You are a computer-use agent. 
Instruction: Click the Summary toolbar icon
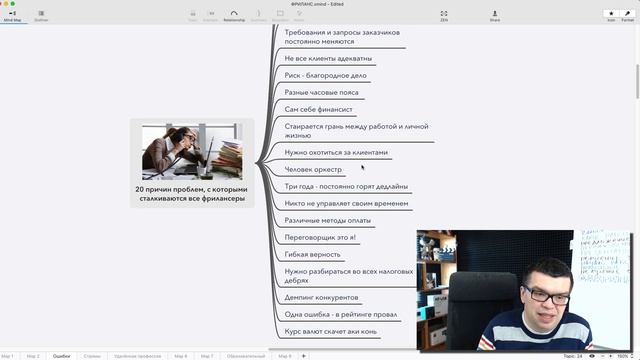point(258,16)
